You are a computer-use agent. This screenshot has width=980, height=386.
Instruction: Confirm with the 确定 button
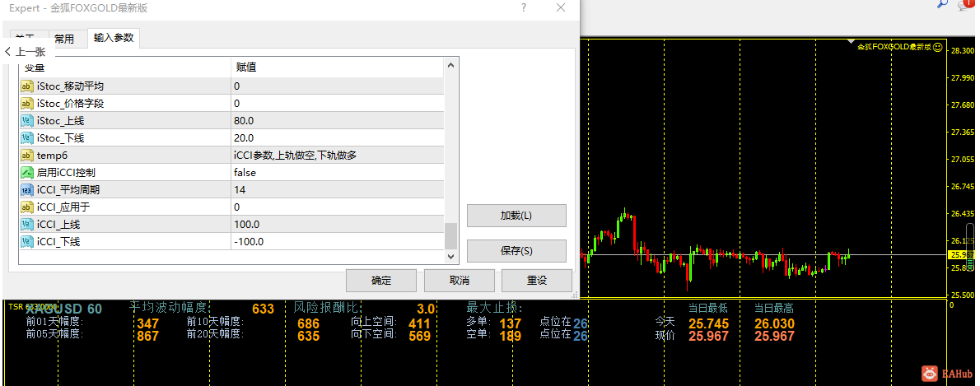point(381,281)
